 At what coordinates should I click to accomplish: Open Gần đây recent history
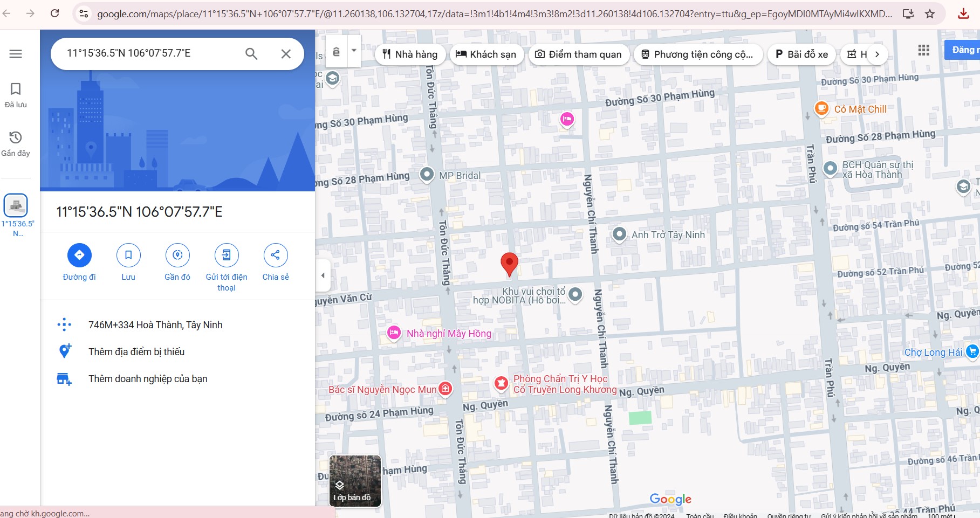[16, 144]
